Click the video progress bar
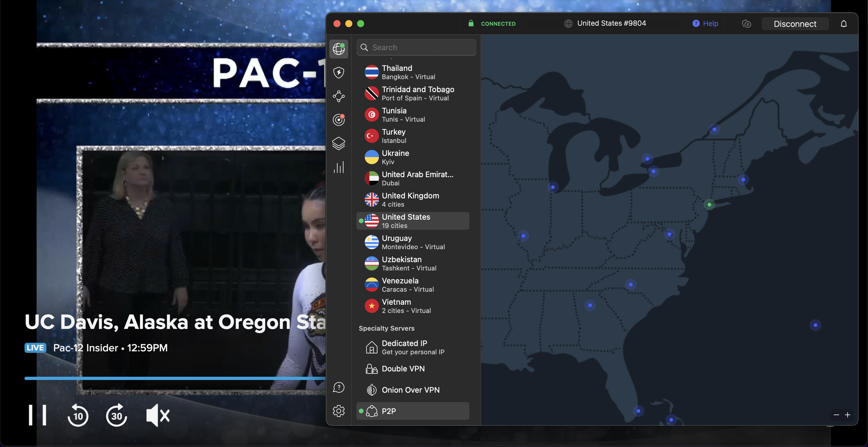Viewport: 868px width, 447px height. [x=175, y=378]
